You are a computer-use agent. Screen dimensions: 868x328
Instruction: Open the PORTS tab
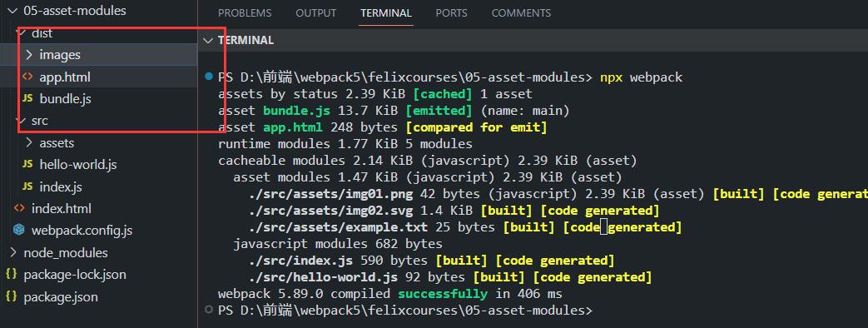pyautogui.click(x=451, y=12)
